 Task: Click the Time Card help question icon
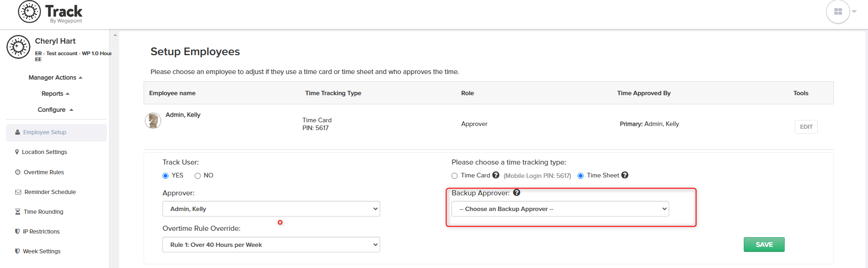coord(496,175)
